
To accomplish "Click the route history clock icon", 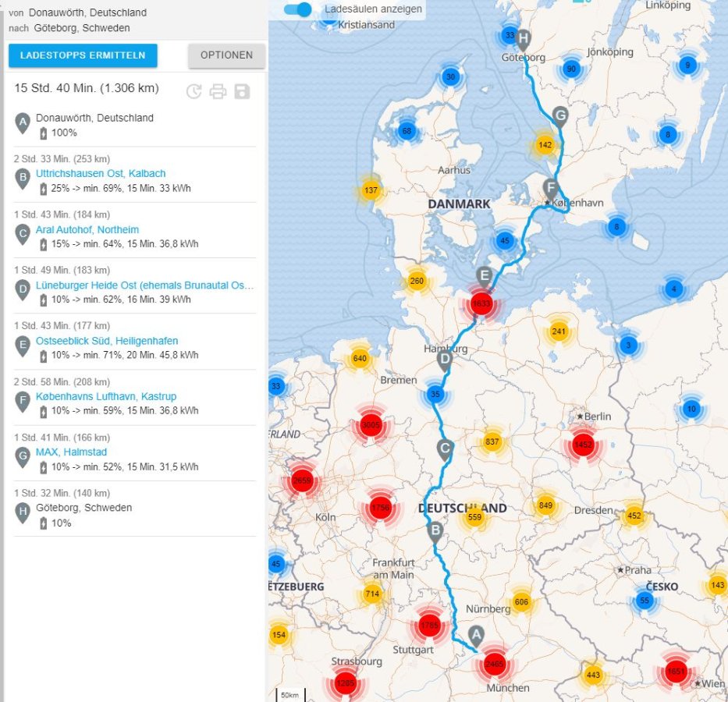I will (x=194, y=91).
